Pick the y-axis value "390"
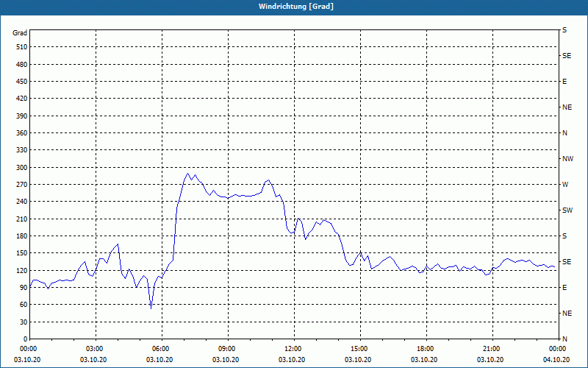This screenshot has width=588, height=368. click(22, 116)
